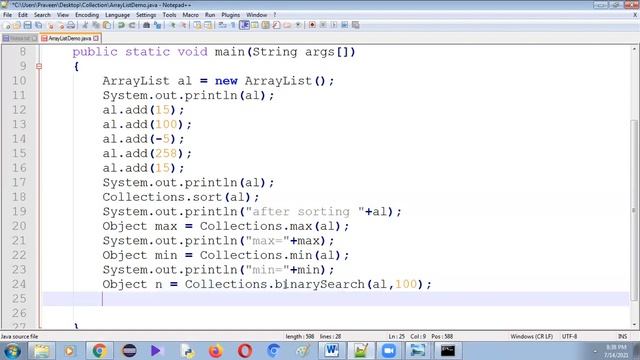Open the Zoom app from the taskbar
The height and width of the screenshot is (360, 640).
[389, 351]
